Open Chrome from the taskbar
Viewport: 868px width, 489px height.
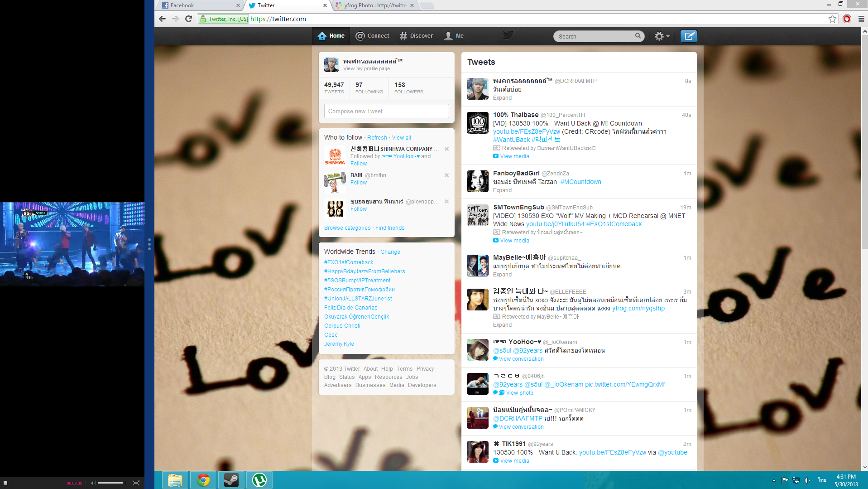[203, 480]
